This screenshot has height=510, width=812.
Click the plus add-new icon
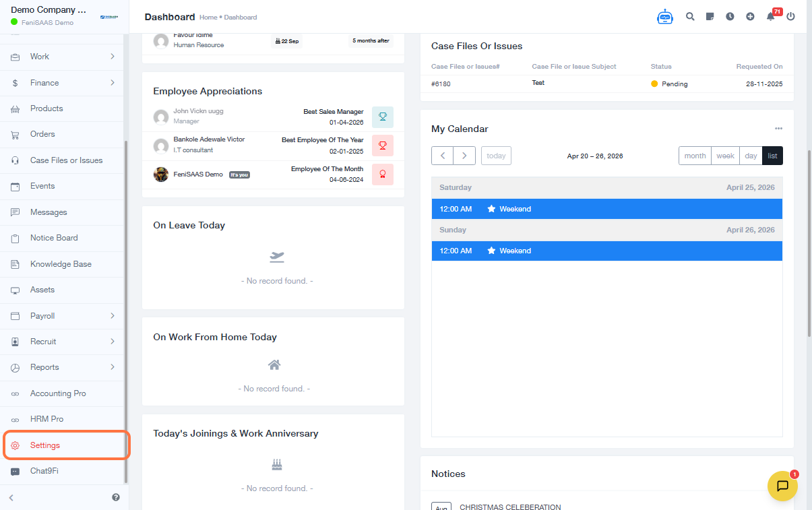tap(750, 17)
